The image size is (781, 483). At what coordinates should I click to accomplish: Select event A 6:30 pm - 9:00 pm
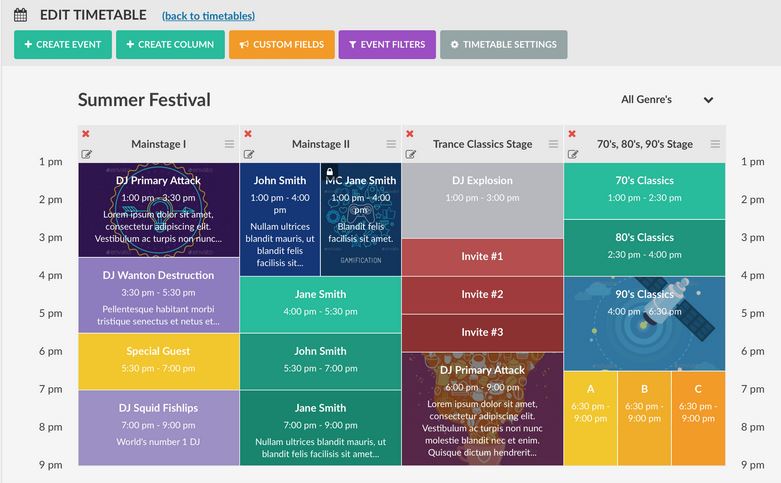(590, 418)
